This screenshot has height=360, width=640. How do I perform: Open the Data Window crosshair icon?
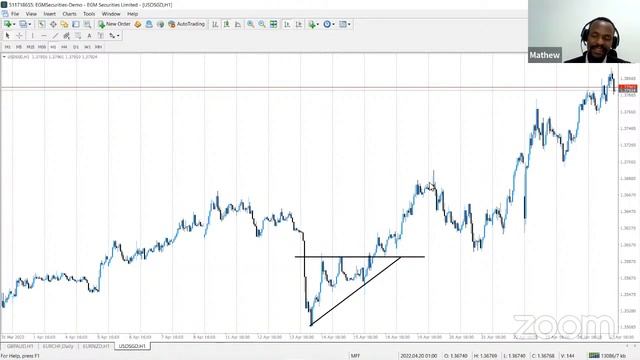pos(53,24)
